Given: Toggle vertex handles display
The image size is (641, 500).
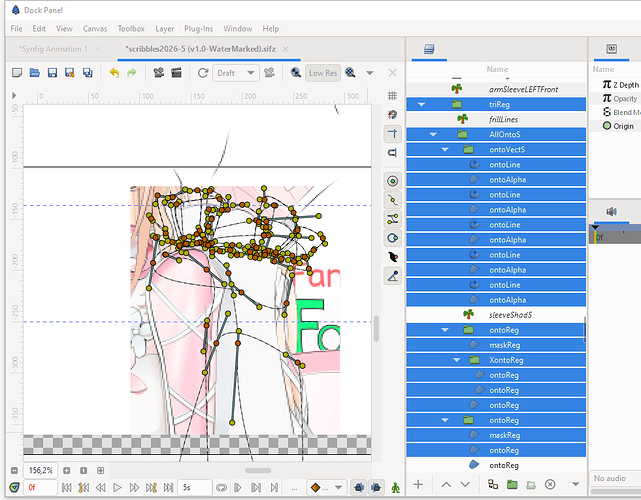Looking at the screenshot, I should click(392, 200).
